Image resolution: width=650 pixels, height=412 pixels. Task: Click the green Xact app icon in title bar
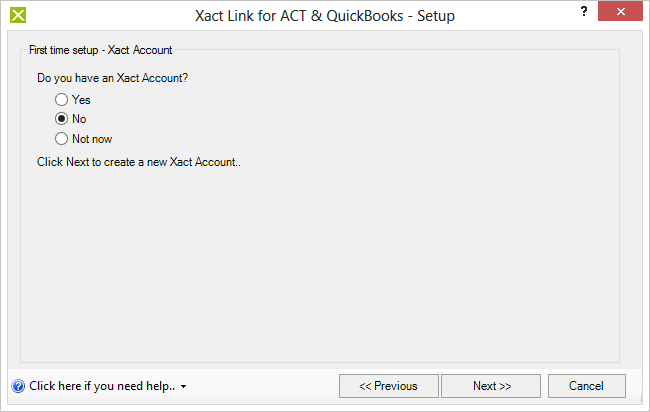18,15
